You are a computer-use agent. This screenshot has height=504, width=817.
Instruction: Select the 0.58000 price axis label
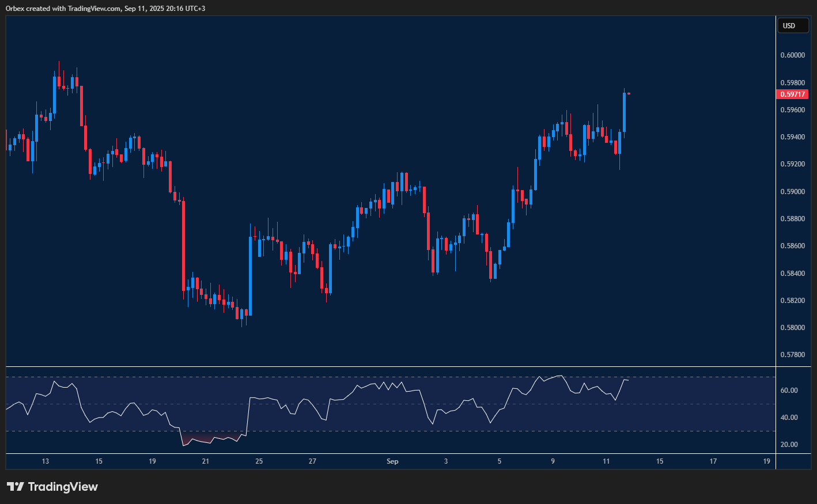(x=793, y=328)
